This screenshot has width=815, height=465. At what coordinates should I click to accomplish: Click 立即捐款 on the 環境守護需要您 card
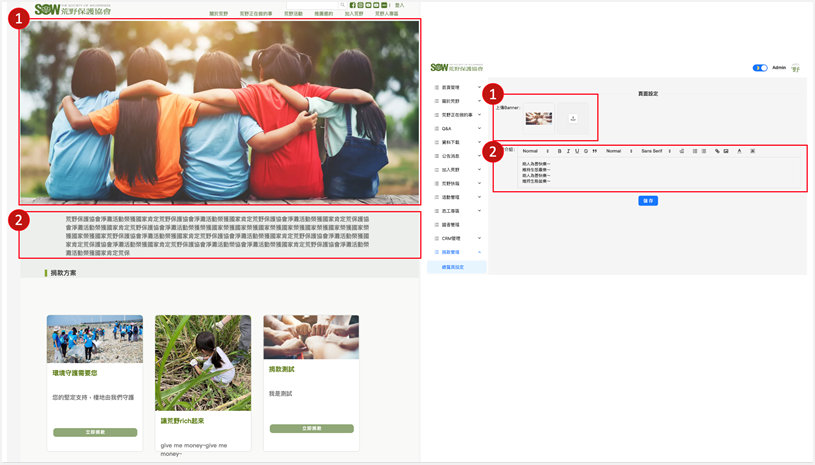(95, 432)
